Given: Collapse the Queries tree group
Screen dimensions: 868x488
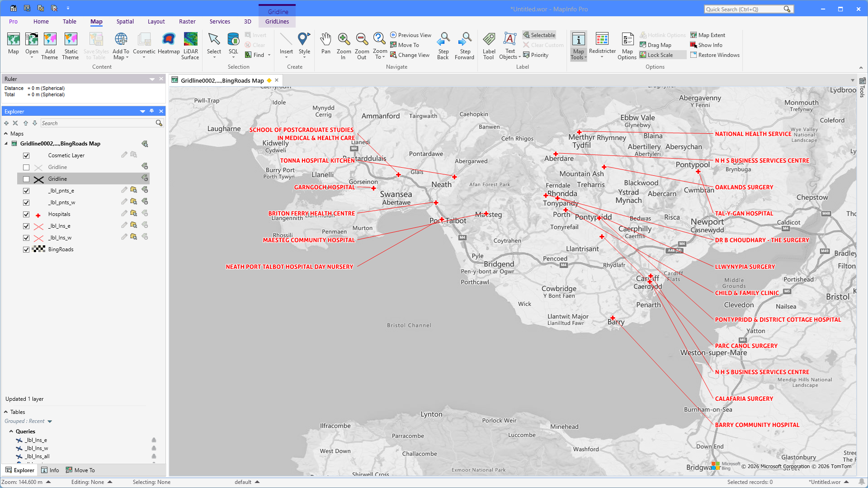Looking at the screenshot, I should pos(11,432).
